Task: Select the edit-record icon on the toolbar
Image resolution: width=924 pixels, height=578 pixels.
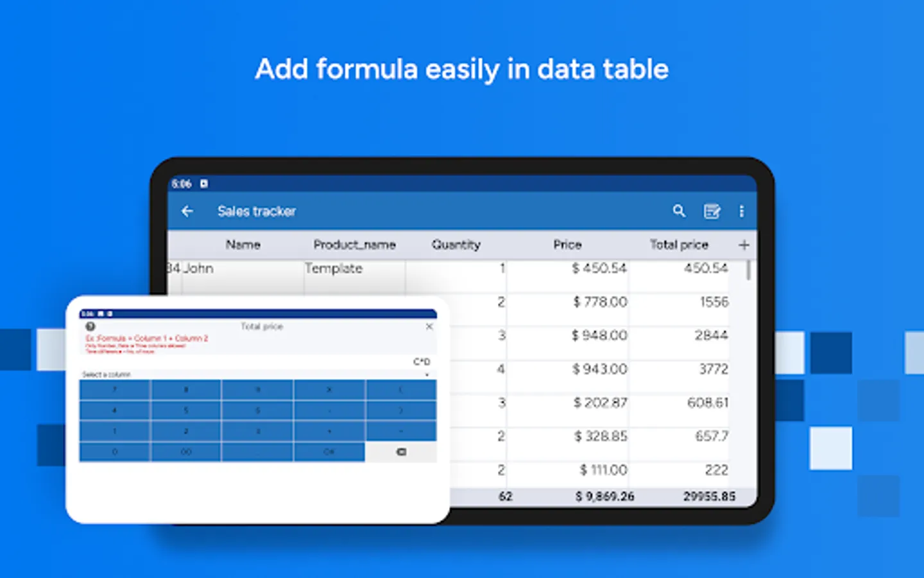Action: (x=712, y=211)
